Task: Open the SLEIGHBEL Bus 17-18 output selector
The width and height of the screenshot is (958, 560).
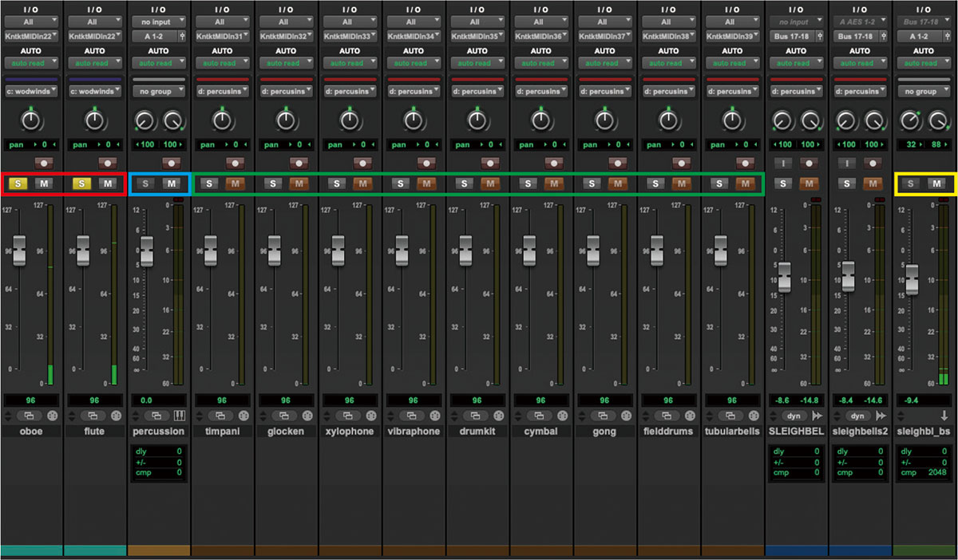Action: pyautogui.click(x=792, y=36)
